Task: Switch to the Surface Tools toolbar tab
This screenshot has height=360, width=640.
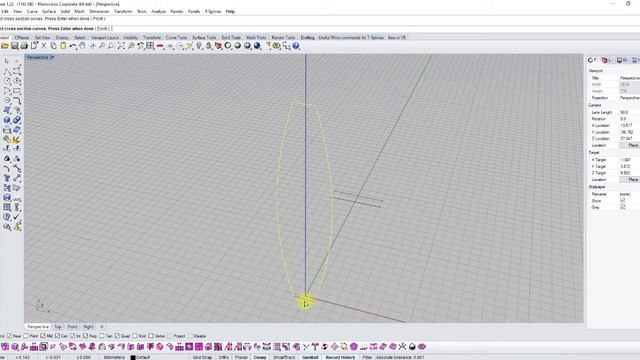Action: [204, 38]
